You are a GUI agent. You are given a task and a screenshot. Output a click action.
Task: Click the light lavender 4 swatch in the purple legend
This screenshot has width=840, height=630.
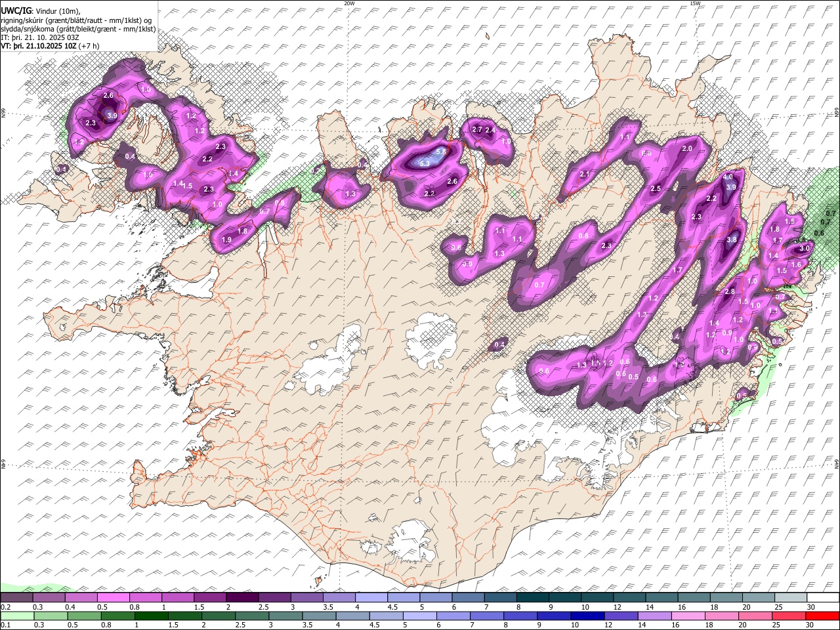point(371,598)
